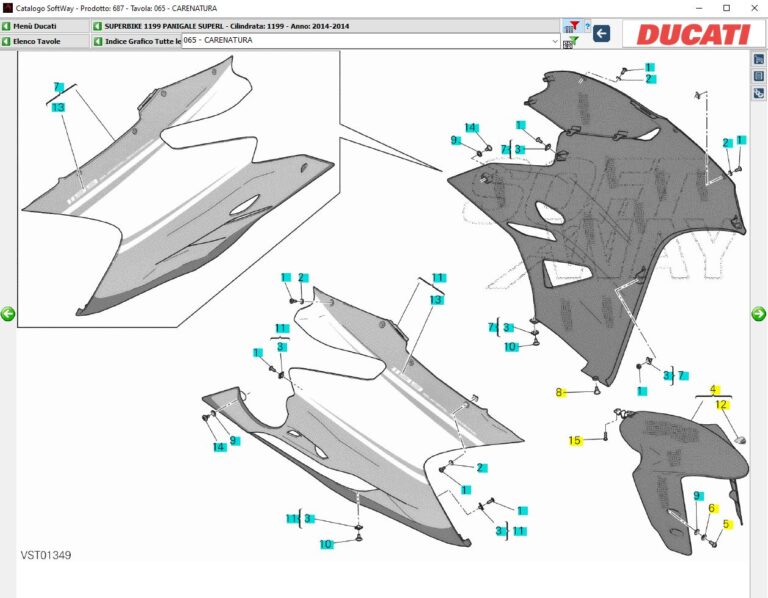Click the red funnel filter icon
The width and height of the screenshot is (768, 598).
coord(571,26)
